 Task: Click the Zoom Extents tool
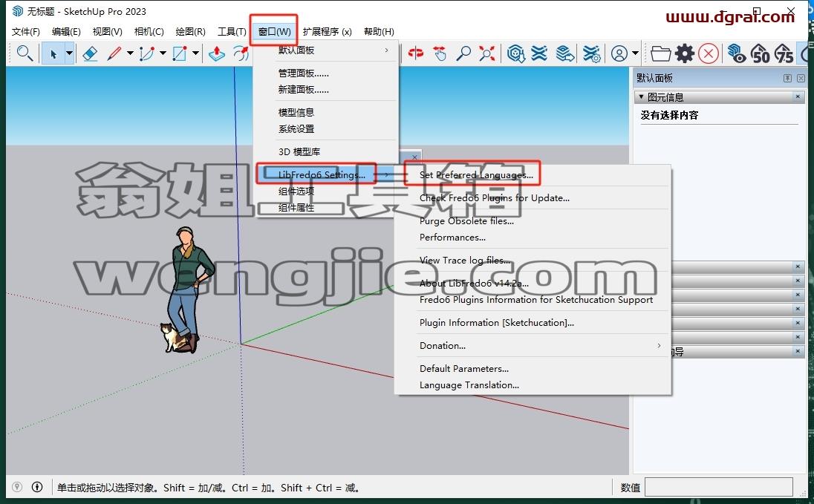[487, 53]
